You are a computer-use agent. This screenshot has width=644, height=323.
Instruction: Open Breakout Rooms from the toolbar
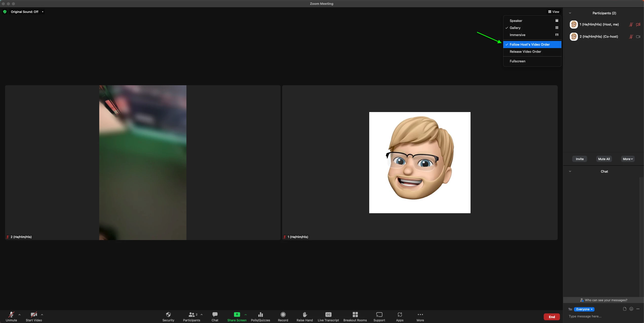point(355,314)
